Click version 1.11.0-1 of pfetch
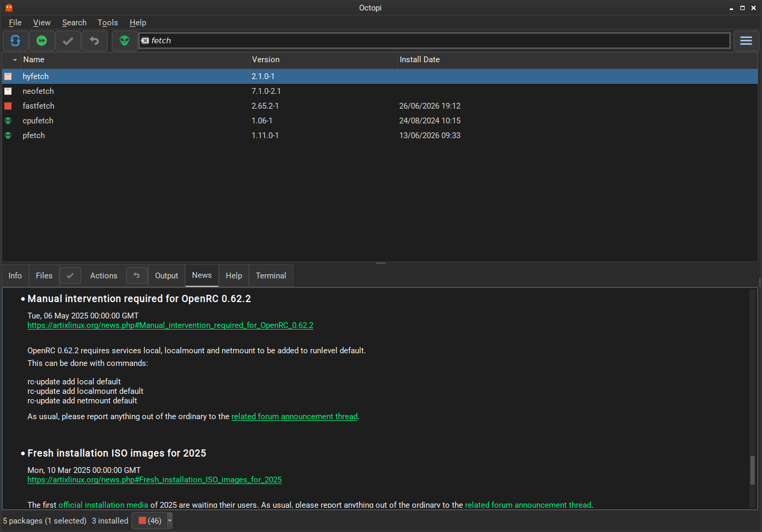762x532 pixels. 265,136
